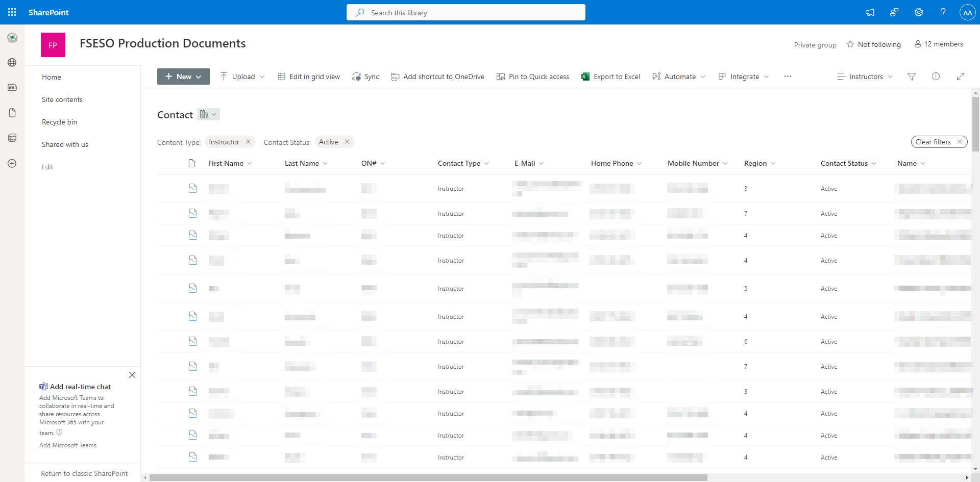This screenshot has height=482, width=980.
Task: Pin this library to Quick access
Action: [x=533, y=77]
